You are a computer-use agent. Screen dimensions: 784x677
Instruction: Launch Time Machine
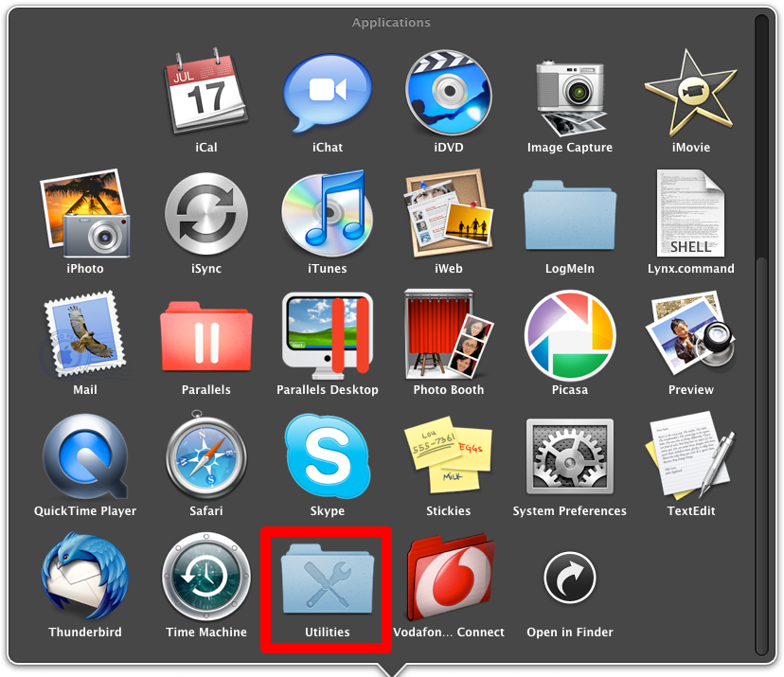tap(206, 577)
